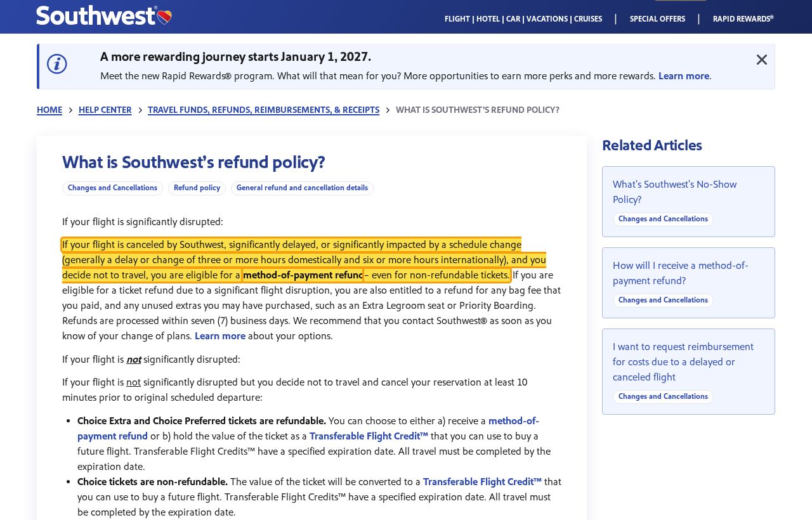Screen dimensions: 812x520
Task: Open the Rapid Rewards menu
Action: pos(743,19)
